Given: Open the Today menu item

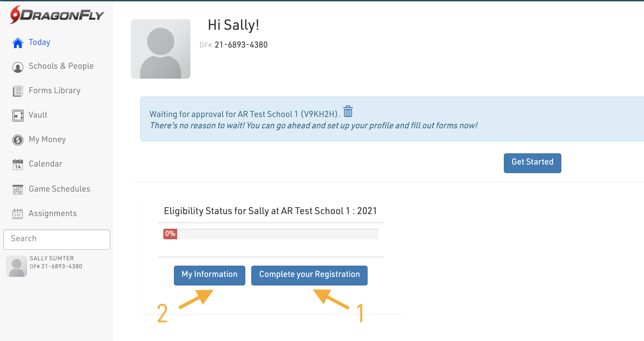Looking at the screenshot, I should pos(39,42).
